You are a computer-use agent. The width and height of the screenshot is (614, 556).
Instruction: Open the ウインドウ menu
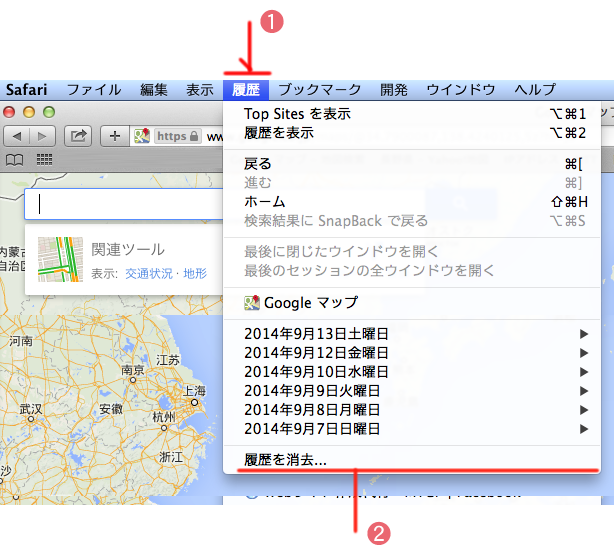(461, 90)
